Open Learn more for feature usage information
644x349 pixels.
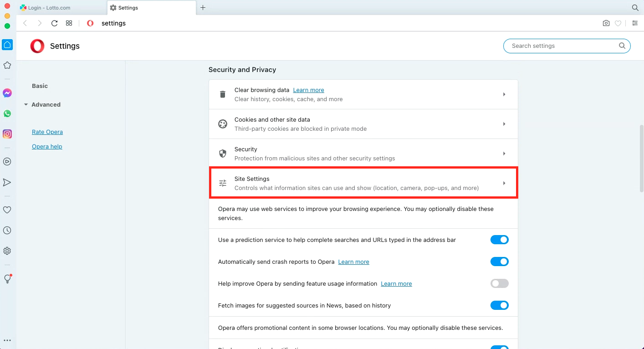point(396,283)
